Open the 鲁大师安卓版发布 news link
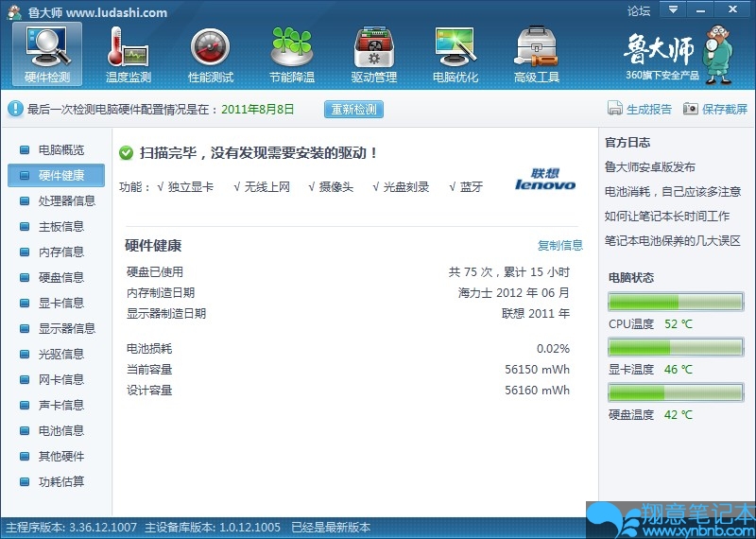Image resolution: width=756 pixels, height=539 pixels. (x=650, y=167)
